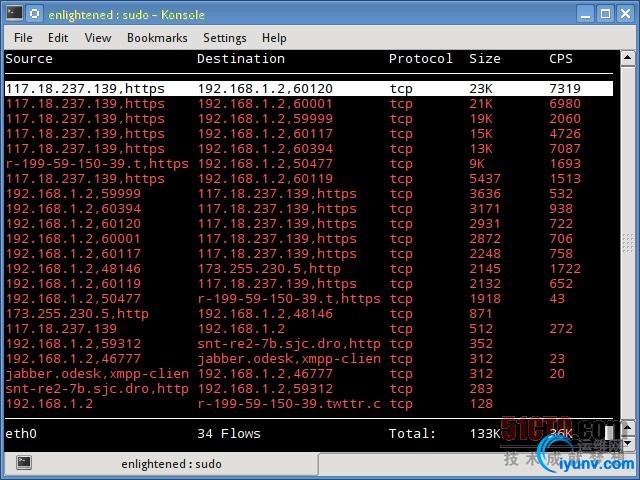This screenshot has width=640, height=480.
Task: Open the Bookmarks menu
Action: point(157,38)
